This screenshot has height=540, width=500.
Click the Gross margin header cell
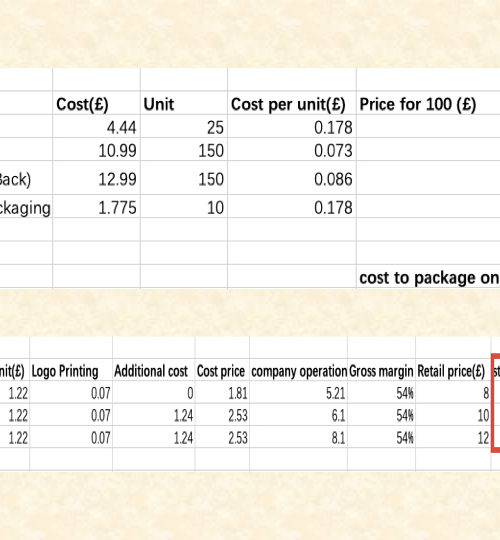coord(382,371)
